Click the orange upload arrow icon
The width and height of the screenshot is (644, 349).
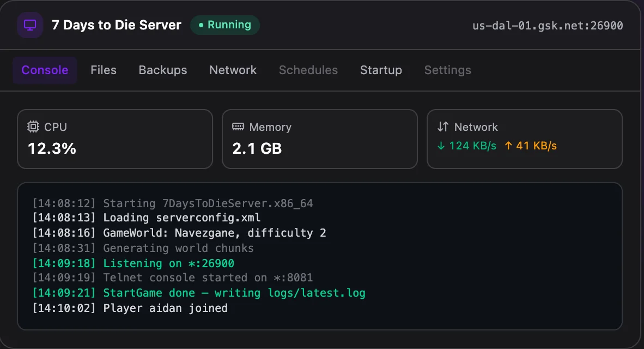pyautogui.click(x=508, y=146)
